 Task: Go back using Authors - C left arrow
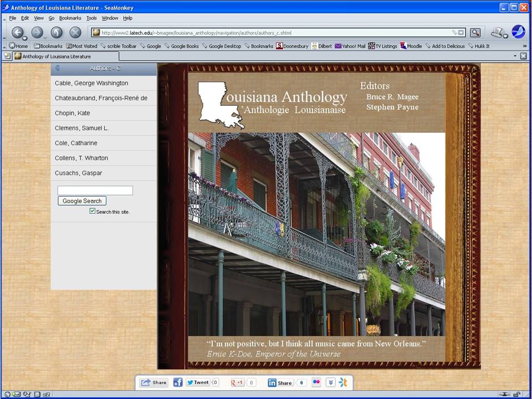pos(57,68)
